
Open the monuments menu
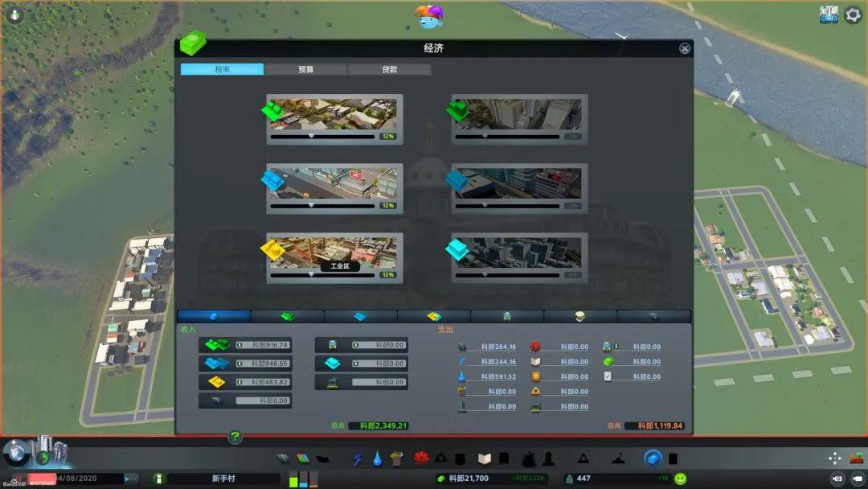click(x=583, y=458)
